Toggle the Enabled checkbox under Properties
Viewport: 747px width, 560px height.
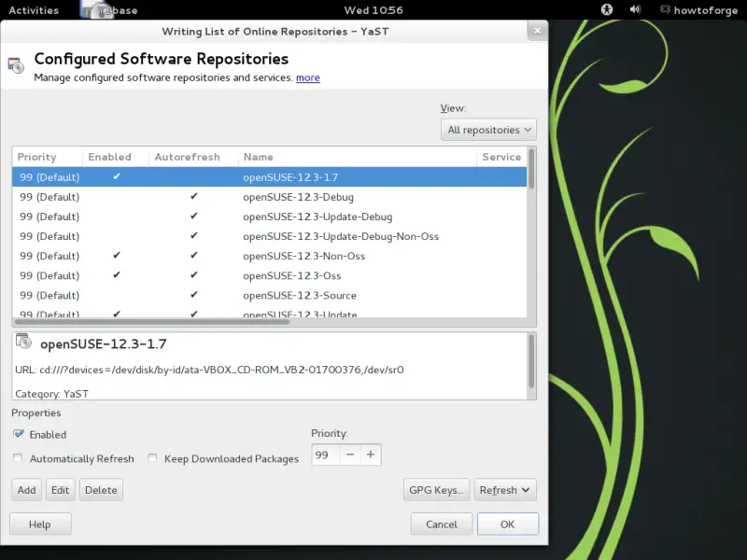click(18, 434)
